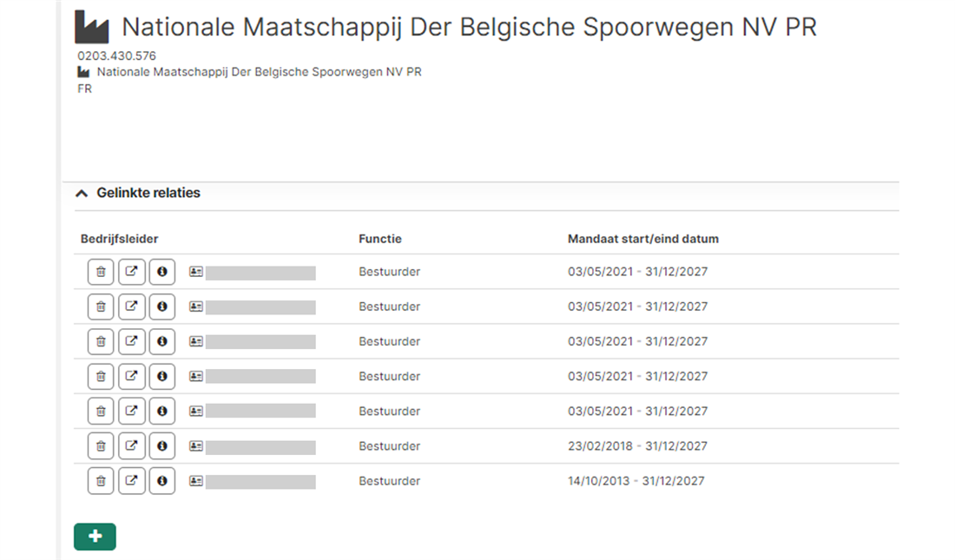
Task: Click the trash icon in the fourth row
Action: coord(101,376)
